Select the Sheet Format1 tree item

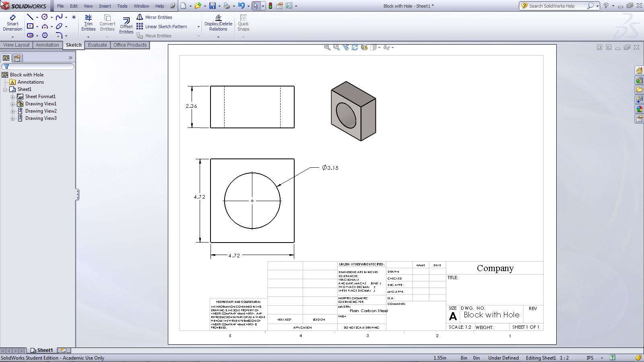40,96
